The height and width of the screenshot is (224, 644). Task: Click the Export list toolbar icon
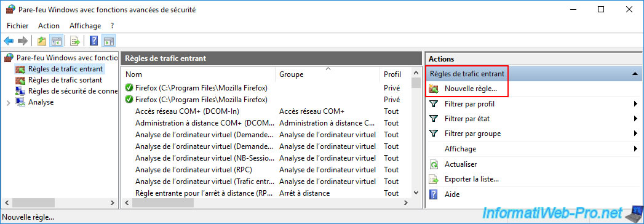click(x=74, y=41)
